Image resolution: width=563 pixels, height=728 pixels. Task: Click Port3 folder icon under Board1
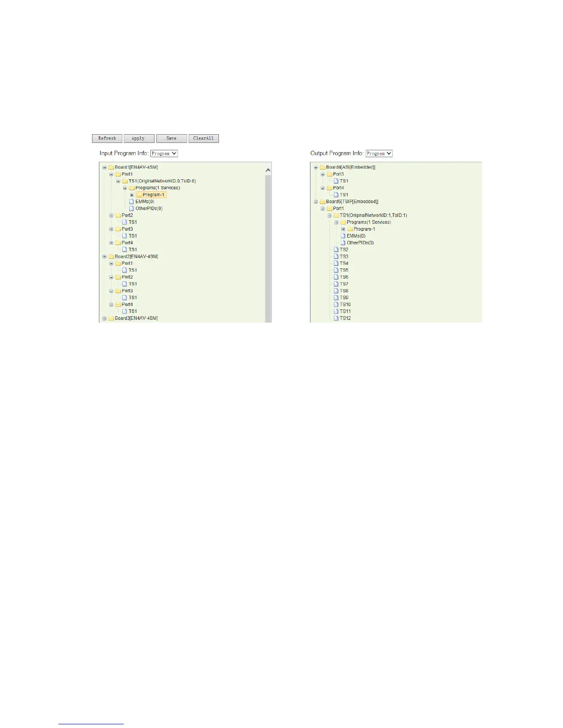click(x=118, y=229)
